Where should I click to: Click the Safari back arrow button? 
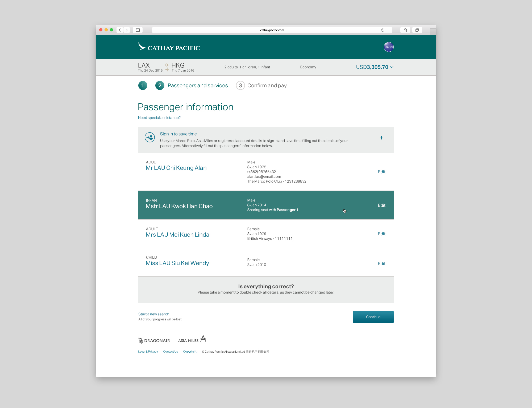(x=120, y=30)
